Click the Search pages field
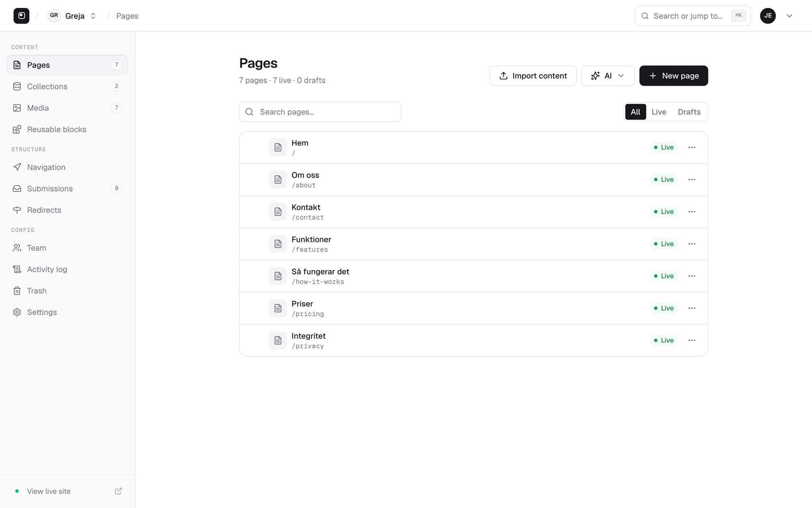 (320, 112)
